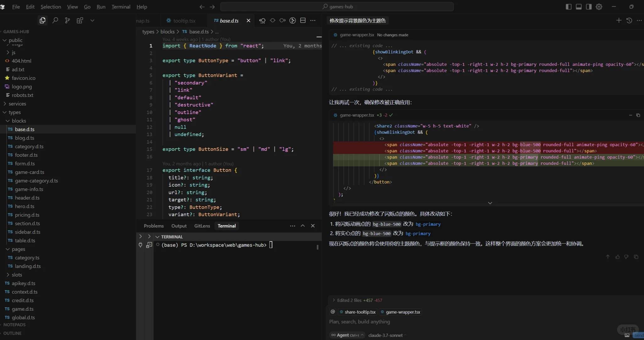Show chat history clock icon
Viewport: 644px width, 340px height.
629,20
